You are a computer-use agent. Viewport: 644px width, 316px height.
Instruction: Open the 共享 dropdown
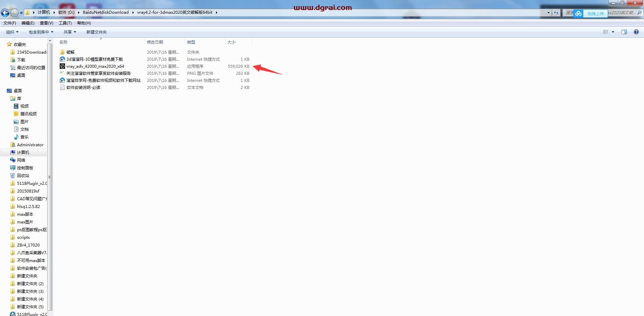70,32
